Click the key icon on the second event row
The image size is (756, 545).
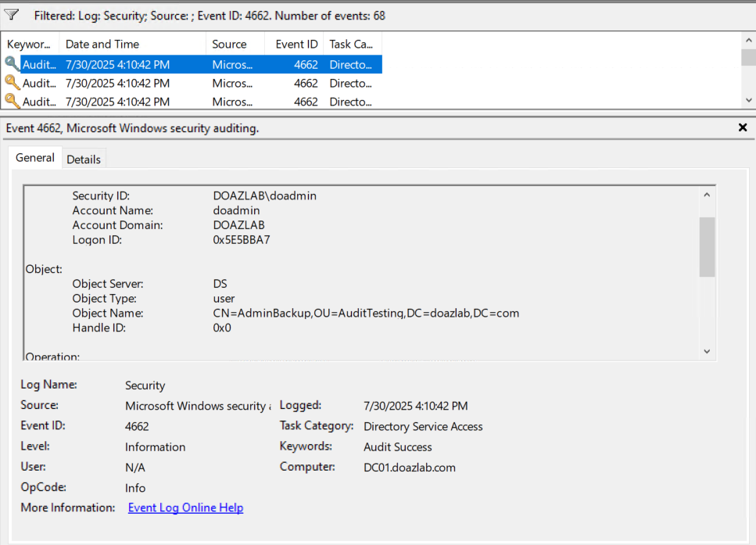(x=13, y=83)
